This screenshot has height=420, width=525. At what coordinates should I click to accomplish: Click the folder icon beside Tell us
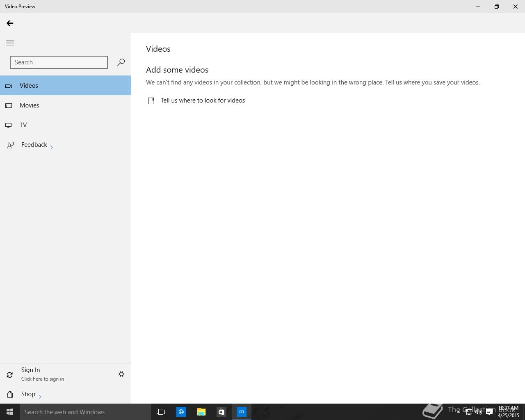pos(151,100)
